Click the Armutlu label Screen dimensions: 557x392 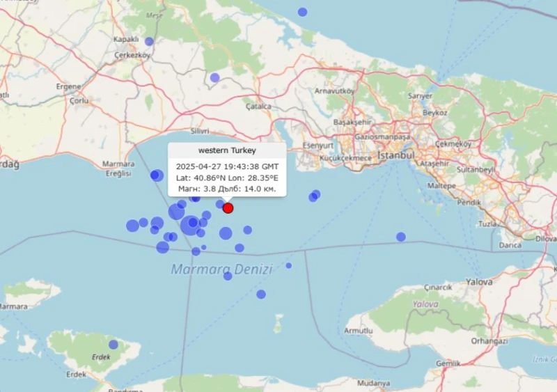[x=358, y=331]
